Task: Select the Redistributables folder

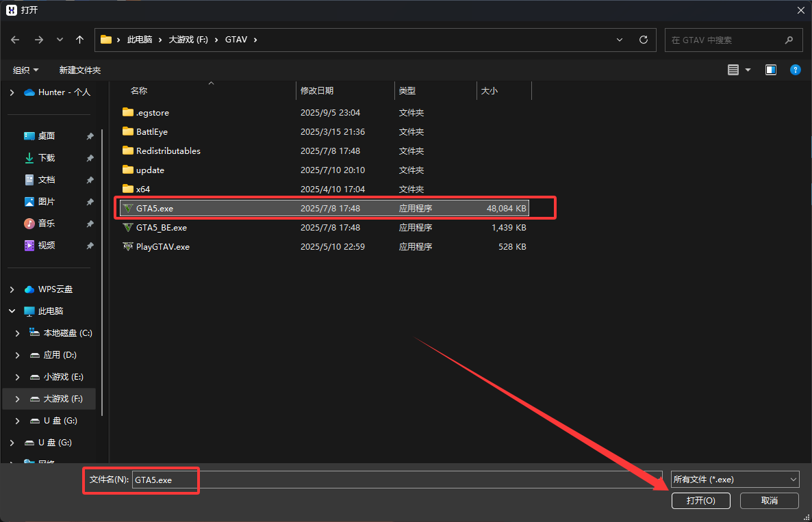Action: (168, 151)
